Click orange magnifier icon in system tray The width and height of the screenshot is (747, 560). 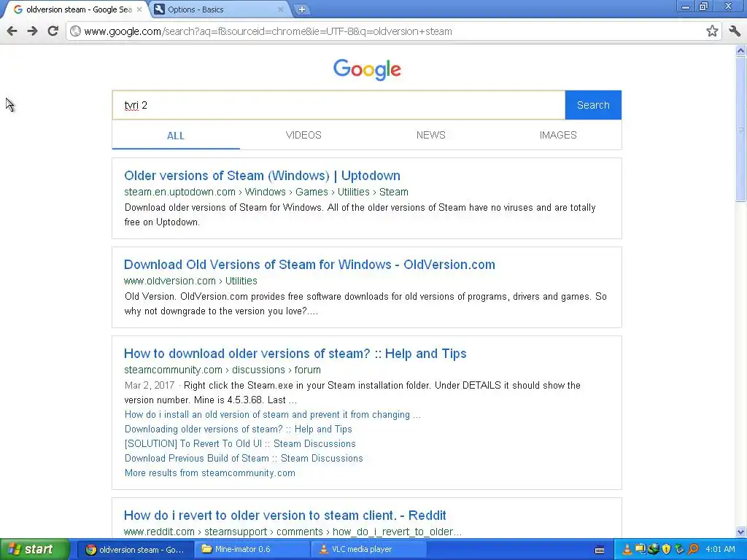[693, 550]
